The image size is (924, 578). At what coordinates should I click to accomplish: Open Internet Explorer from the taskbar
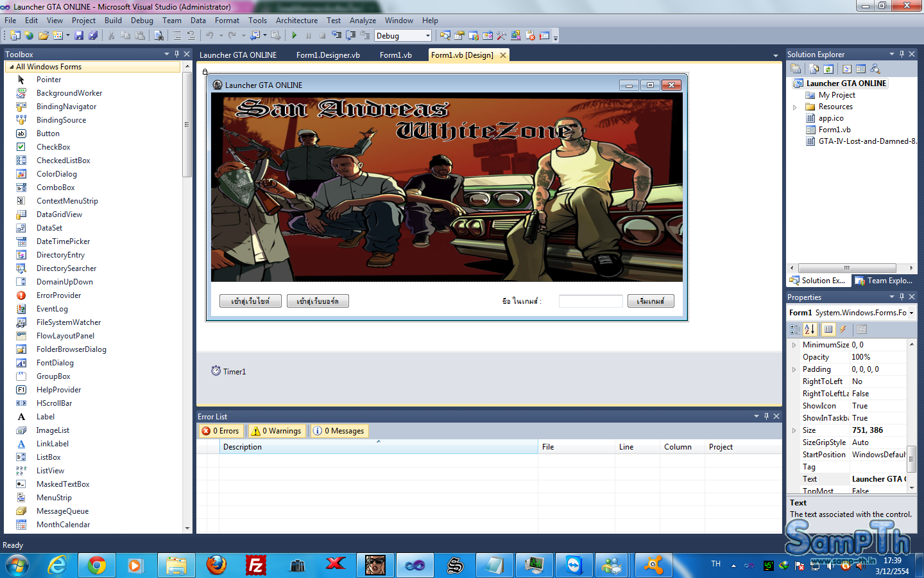[57, 565]
